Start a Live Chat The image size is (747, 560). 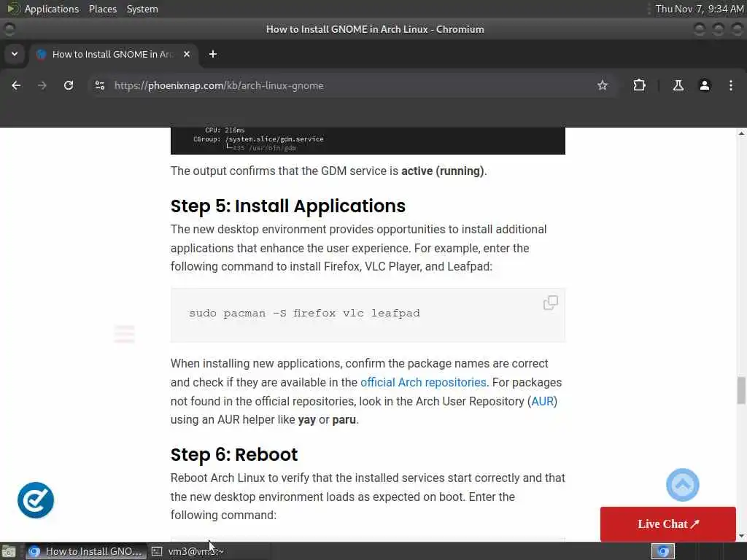pyautogui.click(x=668, y=524)
